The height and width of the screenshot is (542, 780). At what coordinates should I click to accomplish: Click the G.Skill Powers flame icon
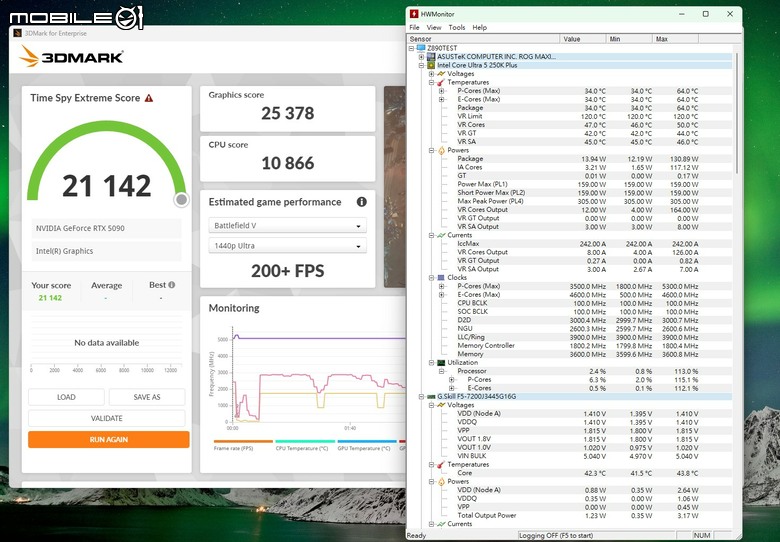[x=441, y=481]
